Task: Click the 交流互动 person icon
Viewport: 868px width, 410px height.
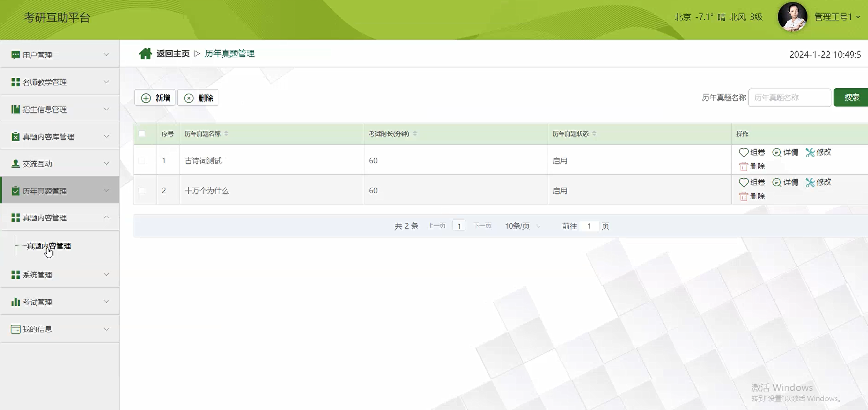Action: pyautogui.click(x=15, y=164)
